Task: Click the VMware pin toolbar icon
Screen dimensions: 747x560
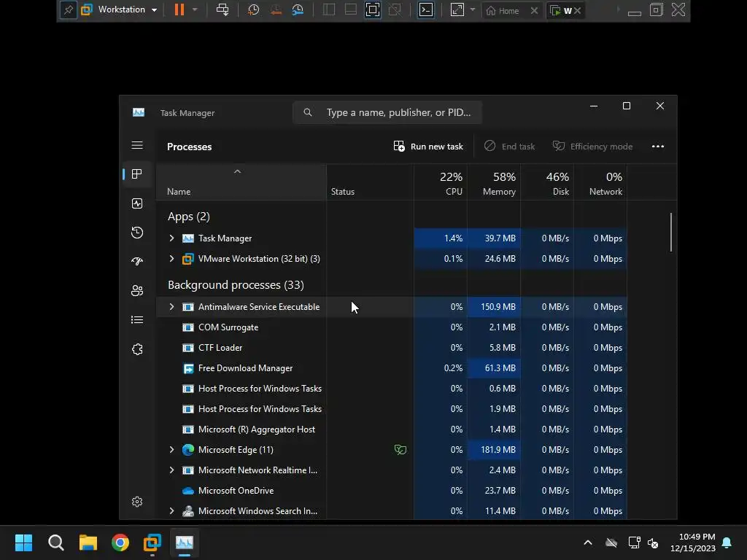Action: 68,10
